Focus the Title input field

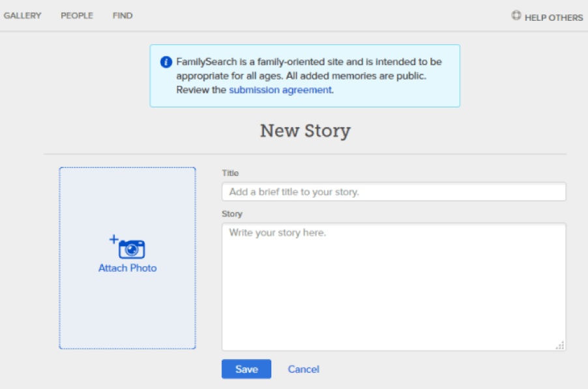tap(394, 192)
